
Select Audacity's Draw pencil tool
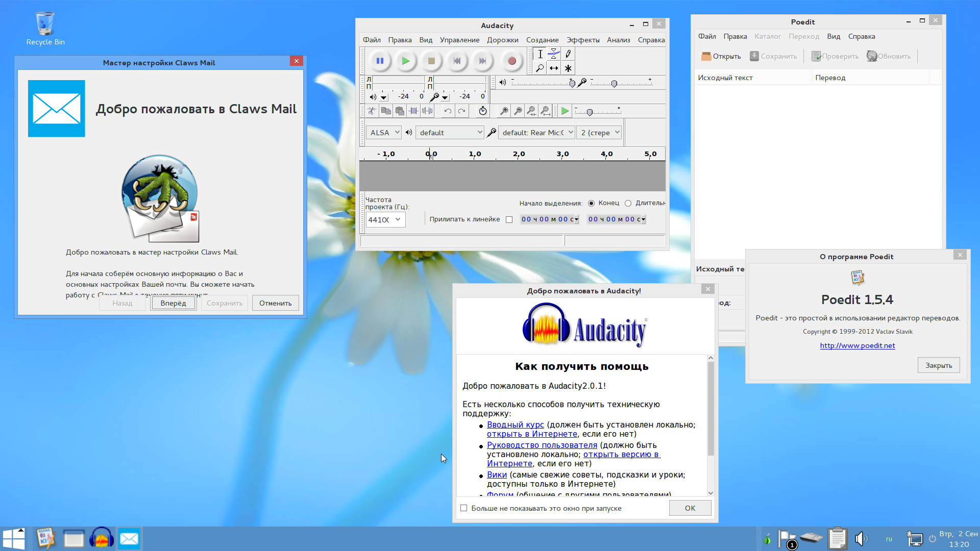tap(568, 54)
